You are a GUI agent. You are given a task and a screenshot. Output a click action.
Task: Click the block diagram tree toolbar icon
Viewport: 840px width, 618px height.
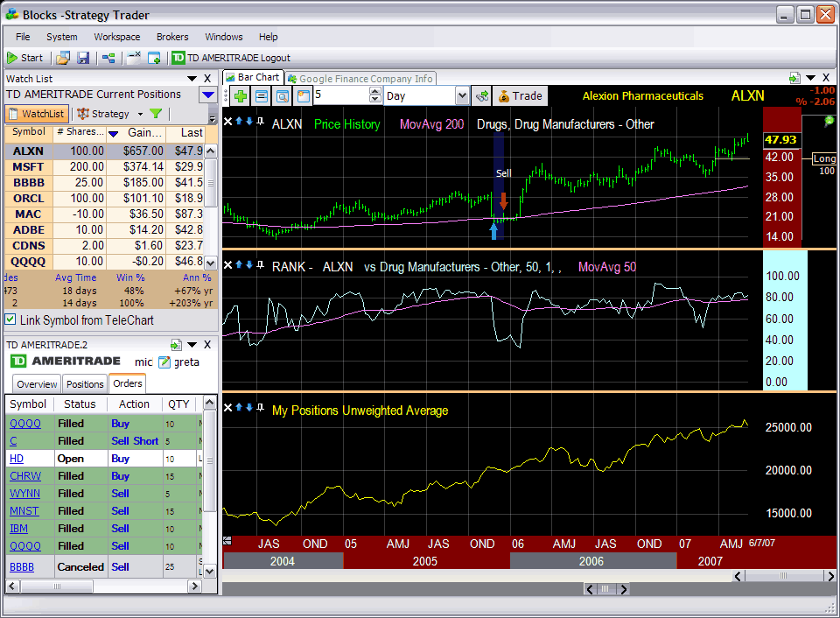tap(108, 58)
